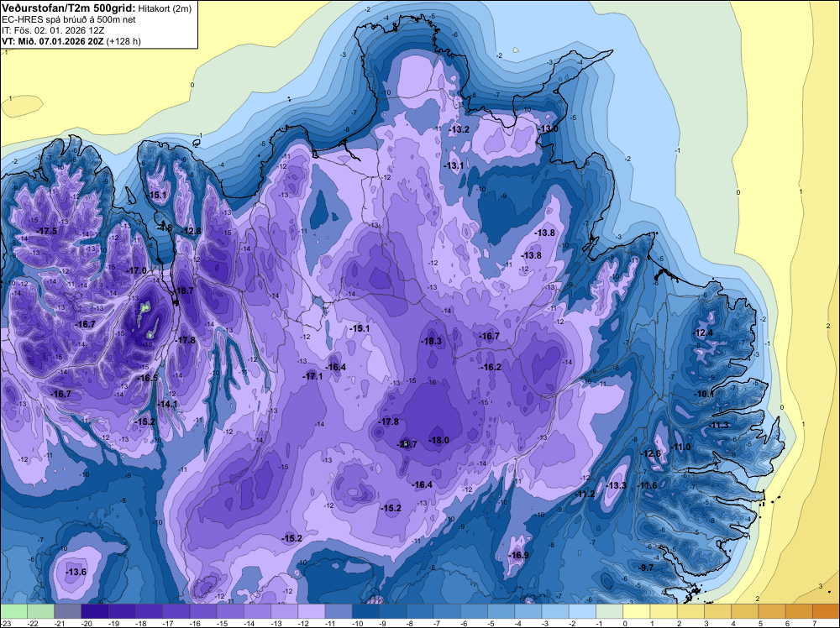
Task: Click the -13.3 temperature label
Action: coord(616,485)
